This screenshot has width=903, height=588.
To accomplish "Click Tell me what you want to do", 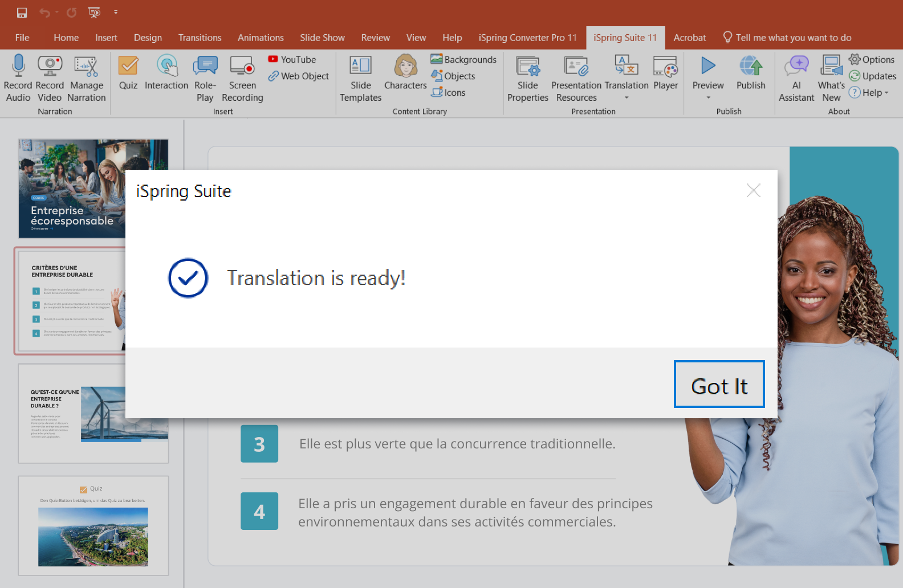I will [x=787, y=38].
